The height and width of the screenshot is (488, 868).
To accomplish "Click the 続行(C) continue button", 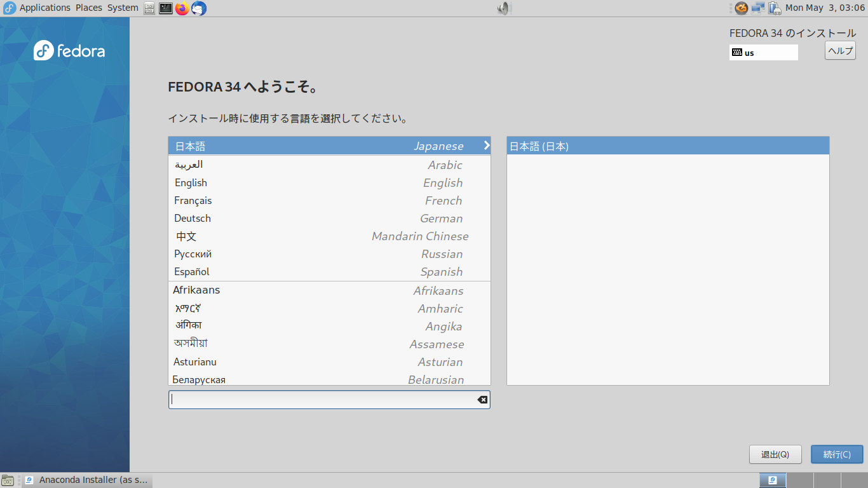I will tap(837, 454).
